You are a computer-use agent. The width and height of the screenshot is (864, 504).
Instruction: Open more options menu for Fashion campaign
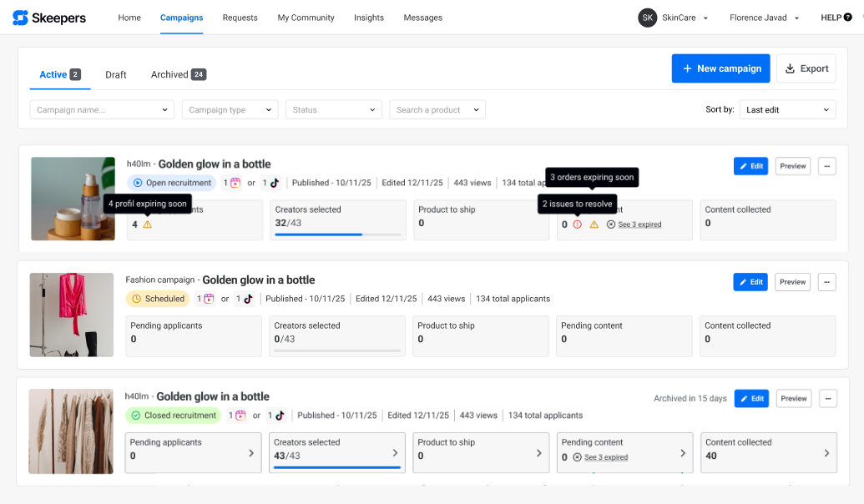pyautogui.click(x=826, y=282)
